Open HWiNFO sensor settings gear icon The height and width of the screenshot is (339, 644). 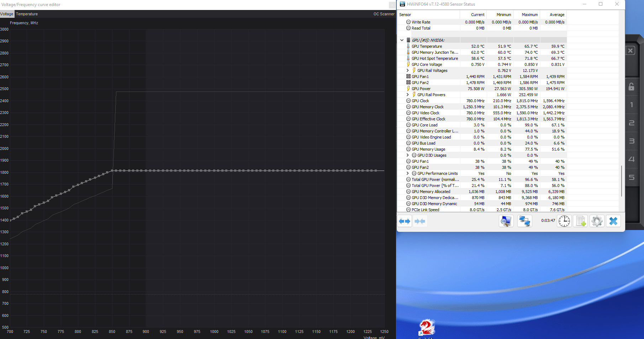tap(597, 221)
